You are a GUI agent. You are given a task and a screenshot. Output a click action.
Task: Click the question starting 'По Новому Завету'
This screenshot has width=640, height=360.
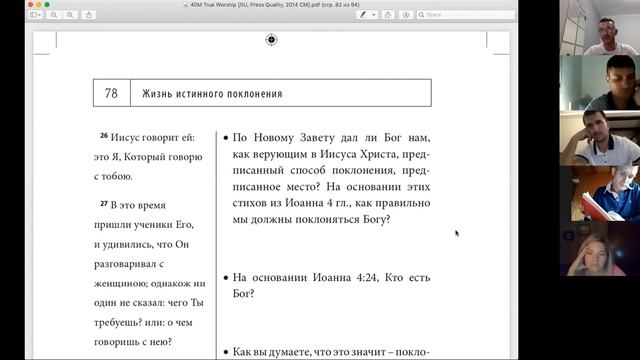(x=331, y=178)
